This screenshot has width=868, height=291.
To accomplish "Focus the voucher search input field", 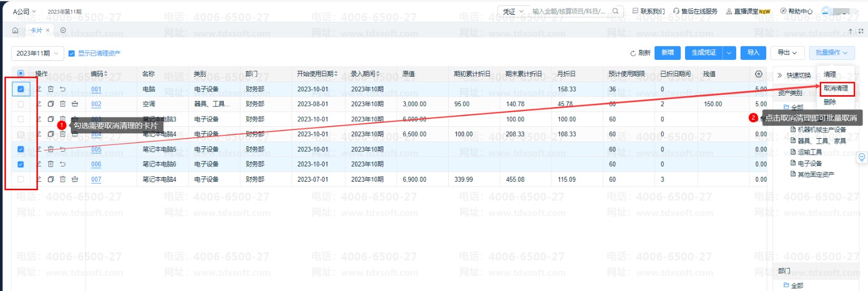I will 570,11.
